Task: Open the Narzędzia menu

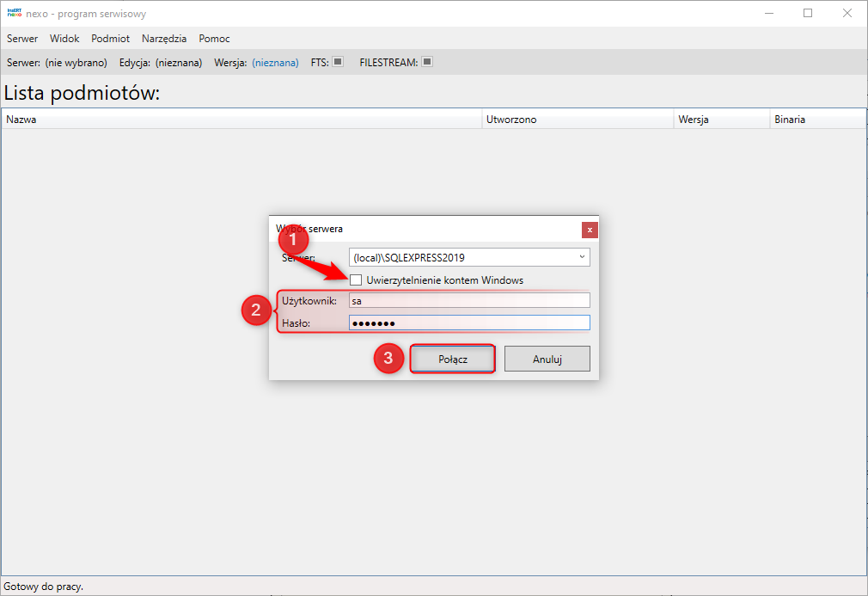Action: click(164, 38)
